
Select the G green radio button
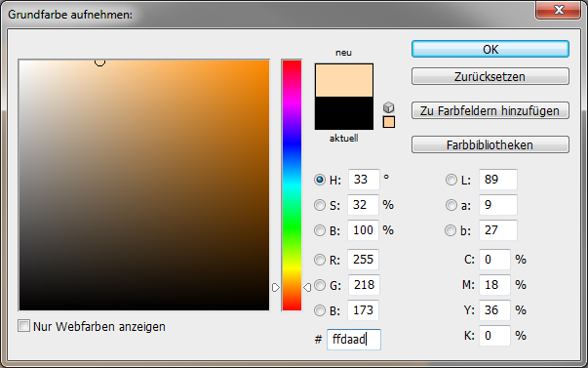point(320,285)
